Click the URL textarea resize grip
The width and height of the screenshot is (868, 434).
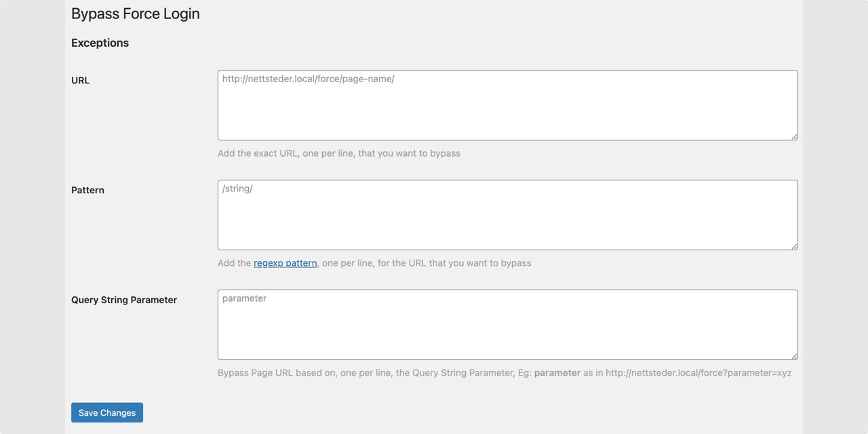[794, 136]
